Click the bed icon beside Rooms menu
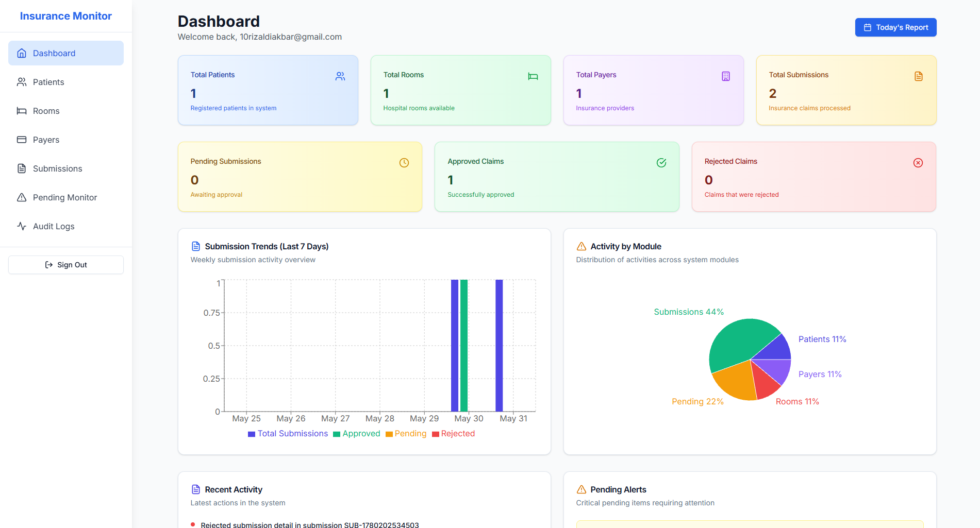Viewport: 980px width, 528px height. click(22, 111)
